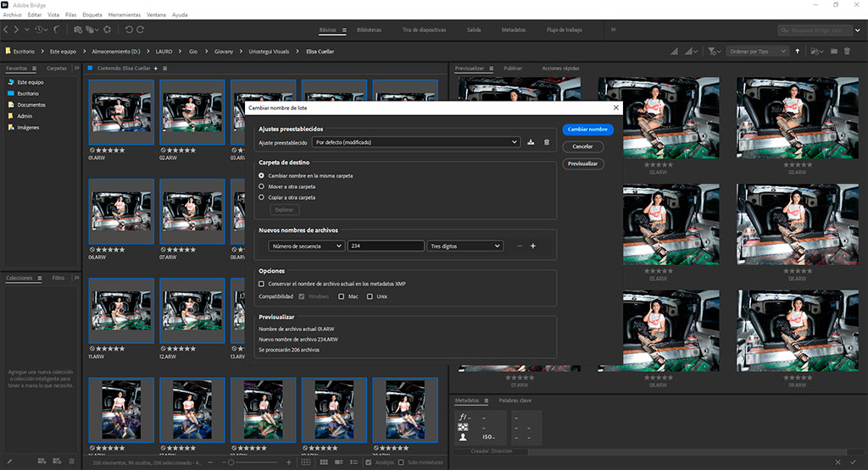The height and width of the screenshot is (470, 868).
Task: Add a new filename field with plus icon
Action: [x=533, y=246]
